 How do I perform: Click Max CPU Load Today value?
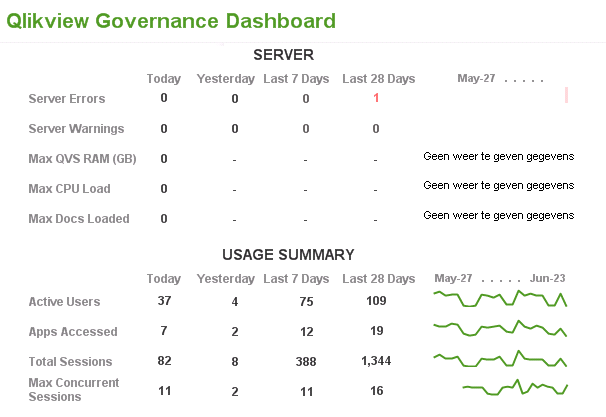[164, 189]
